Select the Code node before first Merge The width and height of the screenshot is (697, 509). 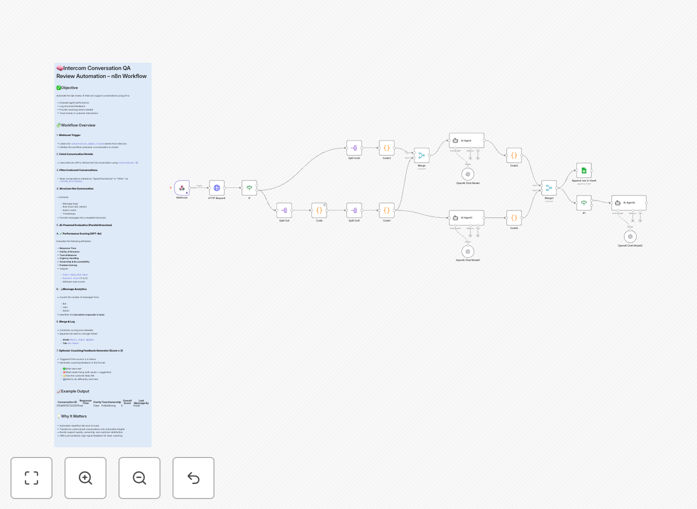(x=387, y=148)
